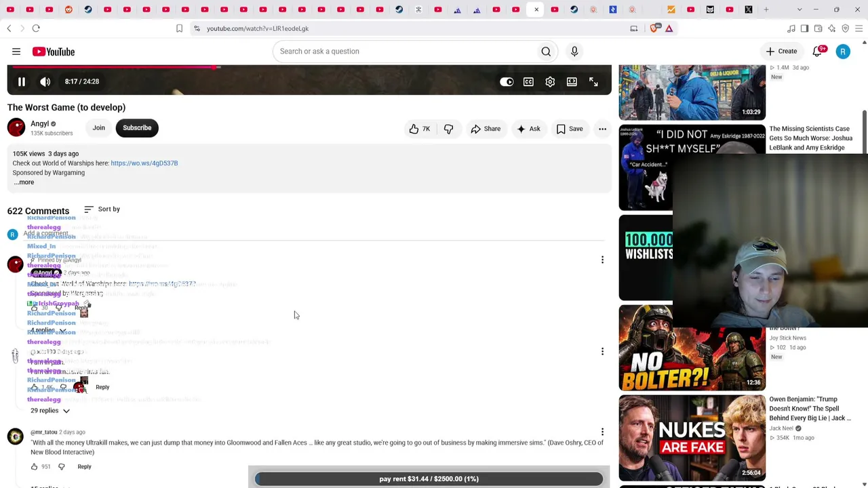The height and width of the screenshot is (488, 868).
Task: Open a new browser tab
Action: [x=766, y=9]
